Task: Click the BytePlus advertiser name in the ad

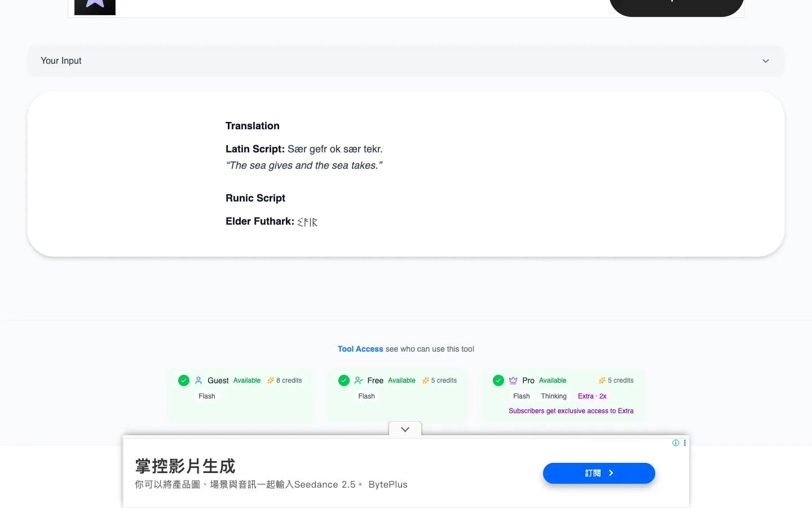Action: pos(388,484)
